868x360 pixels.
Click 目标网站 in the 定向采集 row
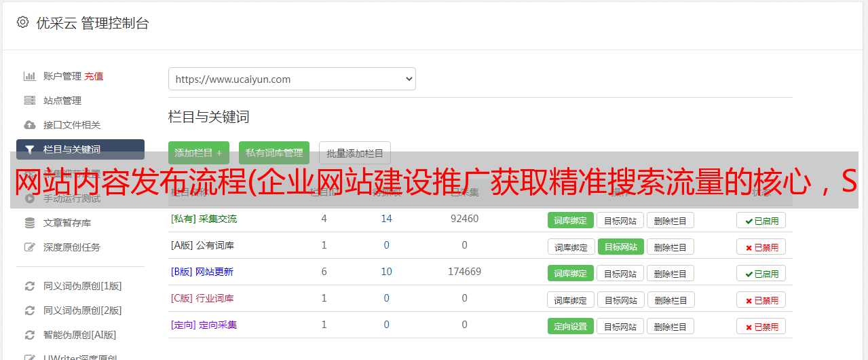(620, 326)
